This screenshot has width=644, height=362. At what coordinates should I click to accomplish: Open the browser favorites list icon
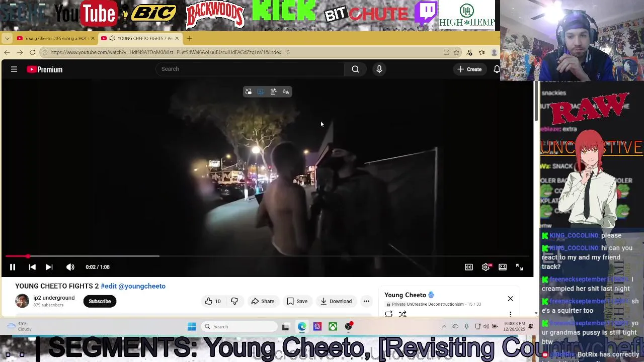point(481,52)
